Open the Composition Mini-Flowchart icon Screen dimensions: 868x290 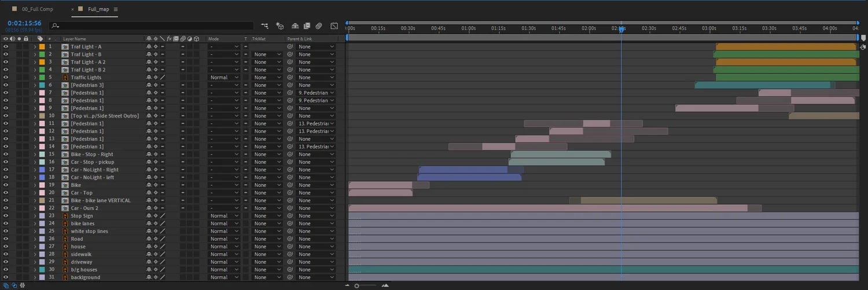pos(264,26)
